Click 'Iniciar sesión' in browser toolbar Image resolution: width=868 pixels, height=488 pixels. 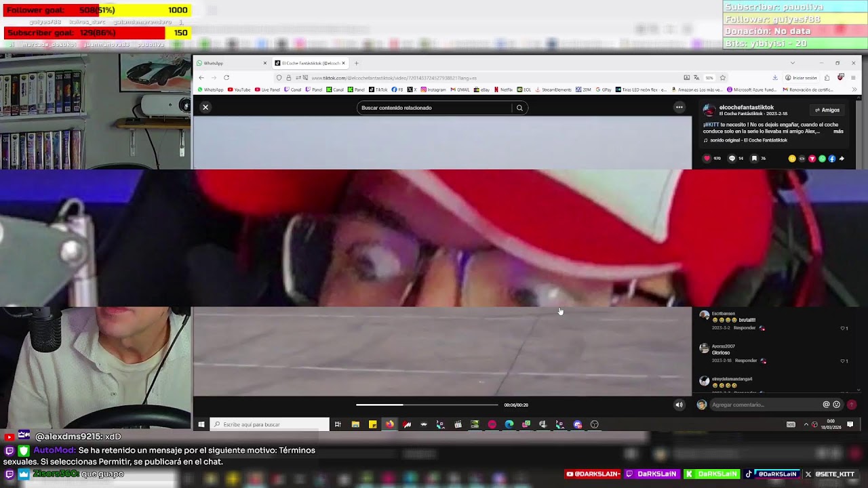tap(801, 78)
